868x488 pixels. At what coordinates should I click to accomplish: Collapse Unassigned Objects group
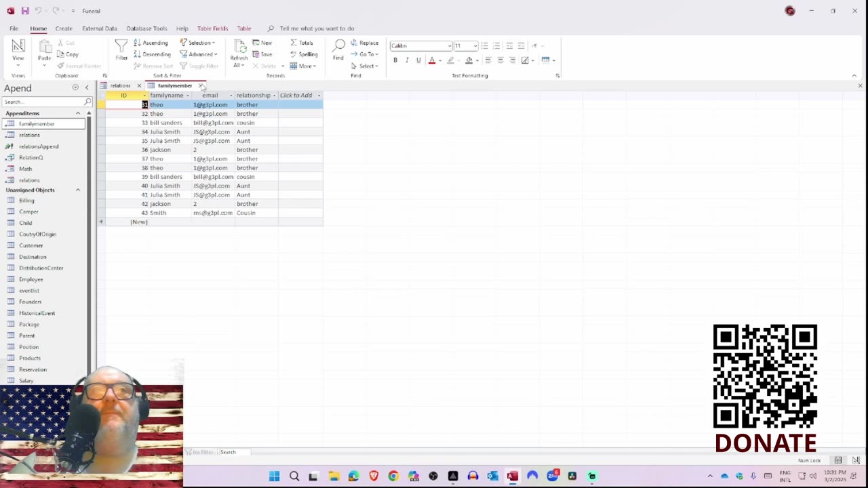[78, 190]
